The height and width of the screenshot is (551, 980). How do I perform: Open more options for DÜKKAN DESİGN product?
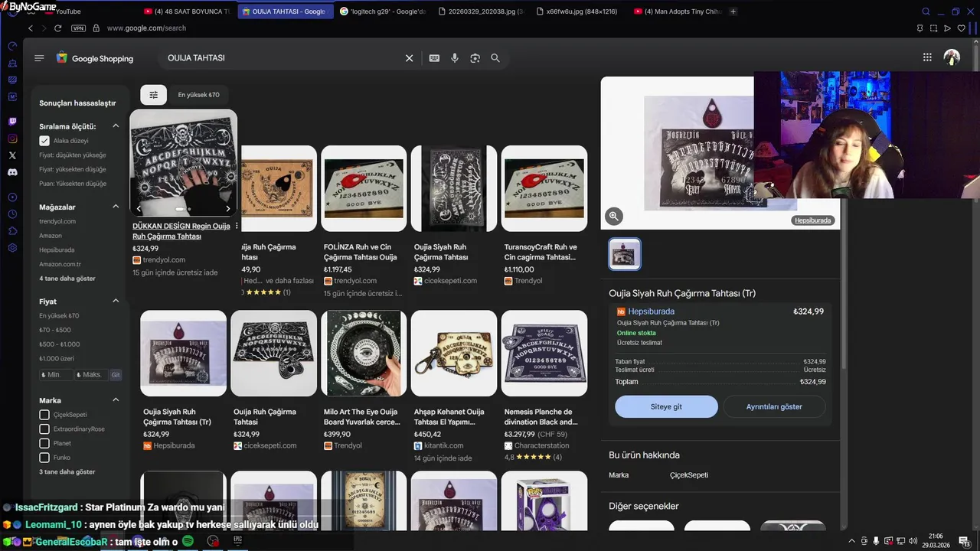[237, 227]
